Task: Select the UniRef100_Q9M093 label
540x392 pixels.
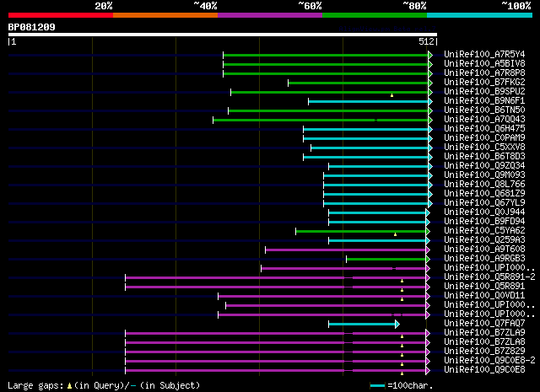Action: (x=484, y=175)
